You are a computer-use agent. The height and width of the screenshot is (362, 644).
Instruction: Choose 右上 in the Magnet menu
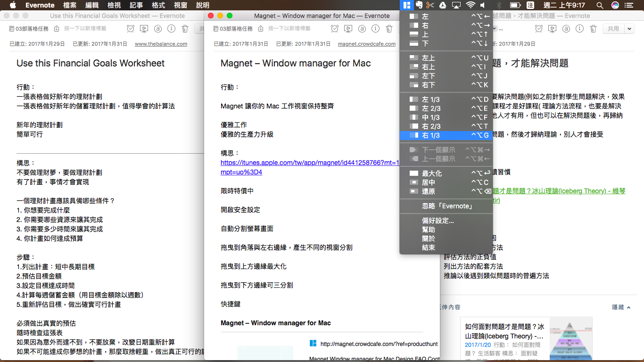point(446,67)
